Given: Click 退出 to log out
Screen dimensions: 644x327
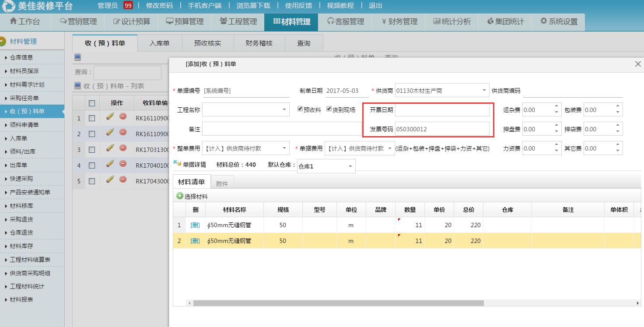Looking at the screenshot, I should [x=375, y=6].
